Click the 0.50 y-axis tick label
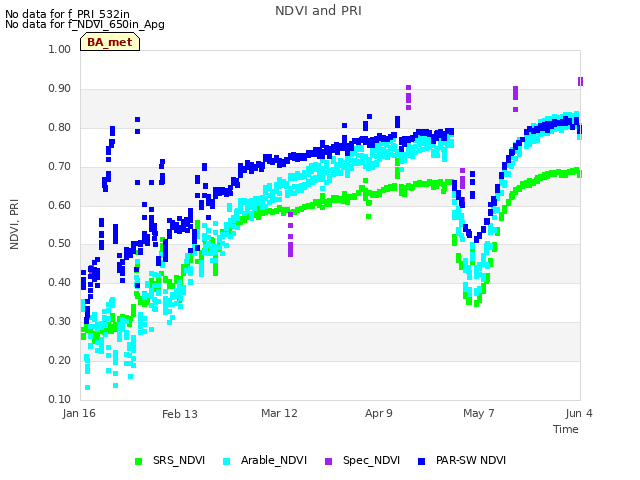 (x=60, y=244)
